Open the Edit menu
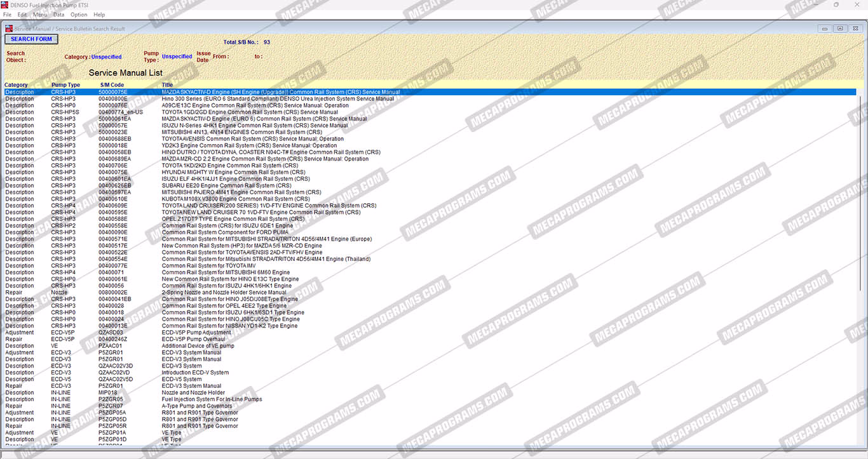868x459 pixels. [22, 14]
